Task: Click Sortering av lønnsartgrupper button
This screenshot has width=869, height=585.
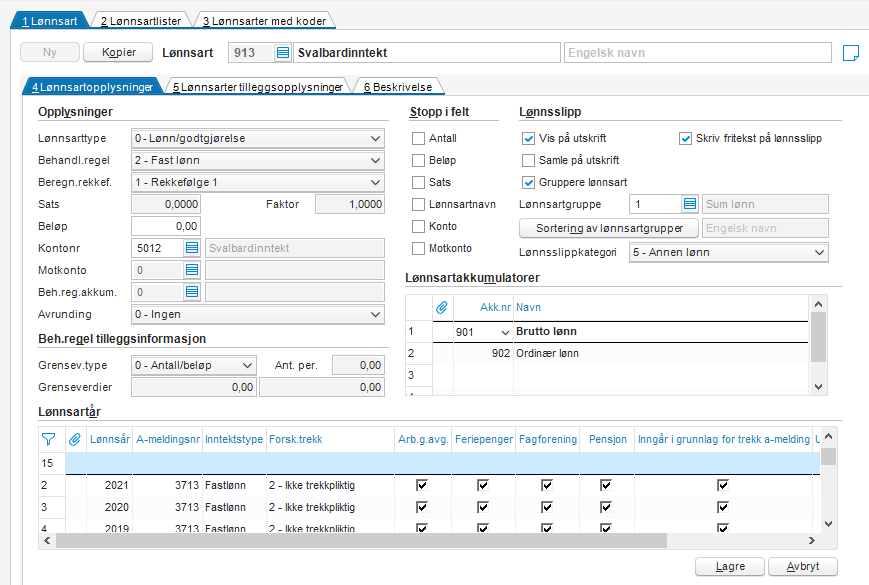Action: [x=609, y=228]
